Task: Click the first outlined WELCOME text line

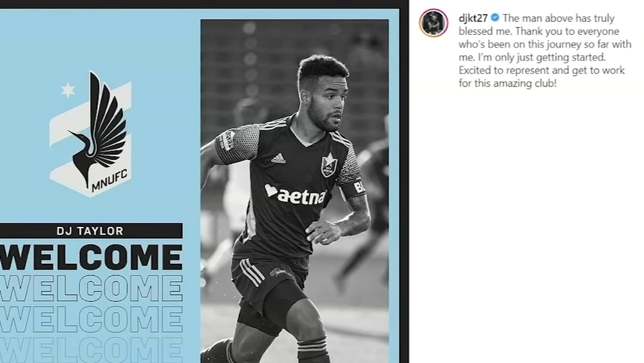Action: 91,289
